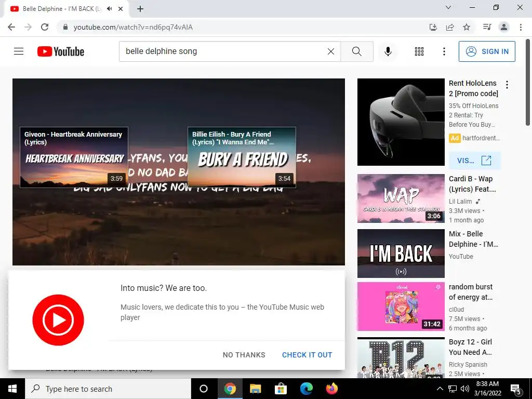The width and height of the screenshot is (532, 399).
Task: Clear the search box with the X
Action: pos(331,51)
